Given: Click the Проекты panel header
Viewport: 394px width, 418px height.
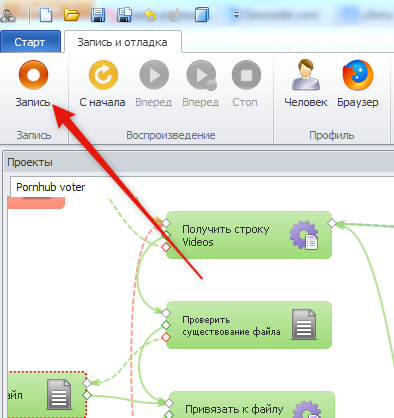Looking at the screenshot, I should 200,162.
